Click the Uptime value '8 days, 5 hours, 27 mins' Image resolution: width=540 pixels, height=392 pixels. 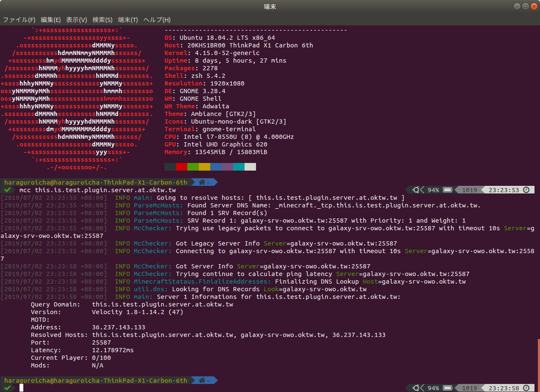click(240, 61)
